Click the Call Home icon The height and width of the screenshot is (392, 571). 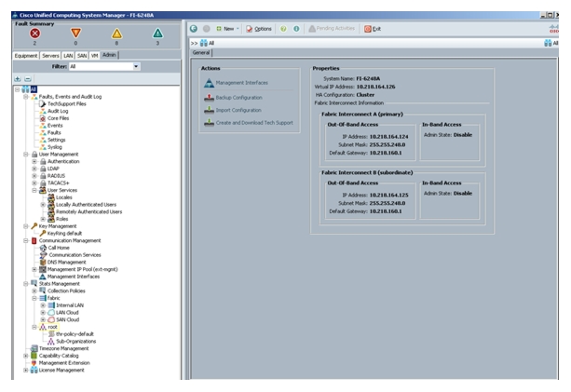tap(43, 248)
